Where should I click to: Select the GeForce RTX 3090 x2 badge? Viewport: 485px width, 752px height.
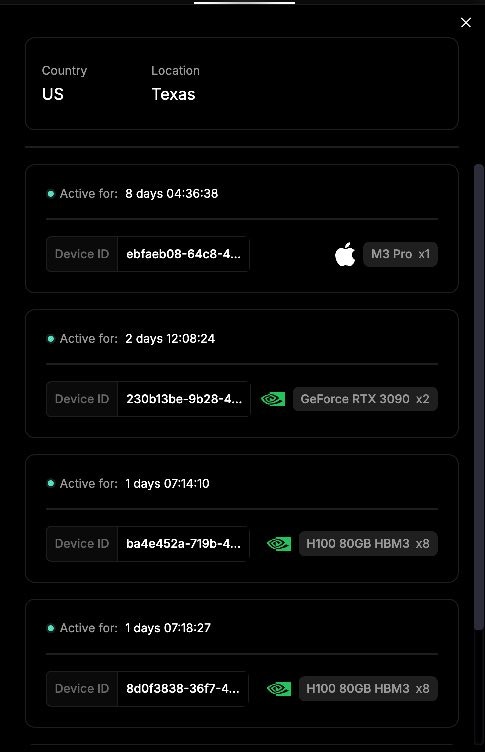coord(365,399)
